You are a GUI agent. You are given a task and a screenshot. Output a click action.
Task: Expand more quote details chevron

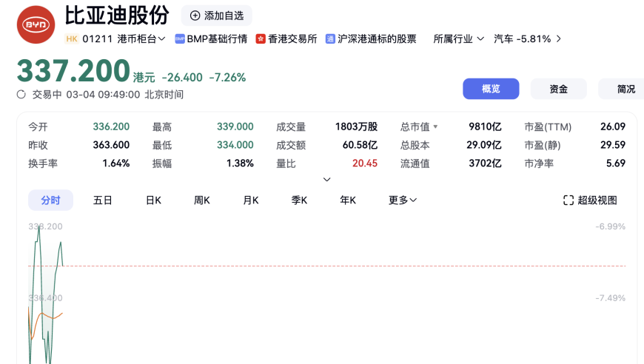coord(327,179)
